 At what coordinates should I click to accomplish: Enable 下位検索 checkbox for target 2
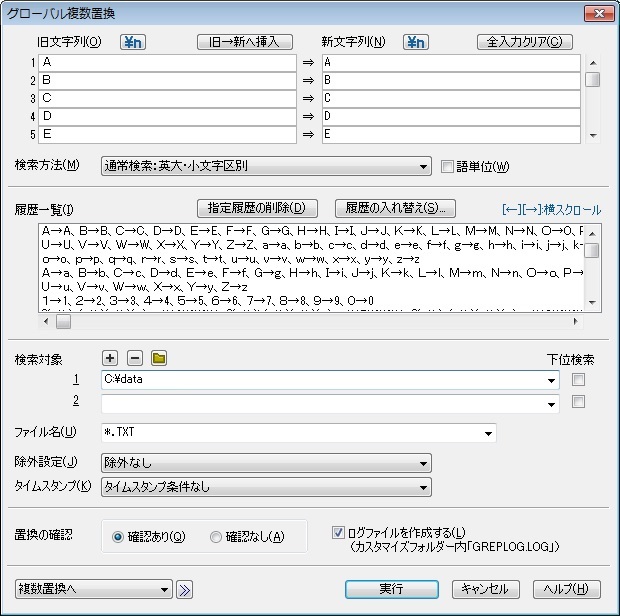pos(578,402)
